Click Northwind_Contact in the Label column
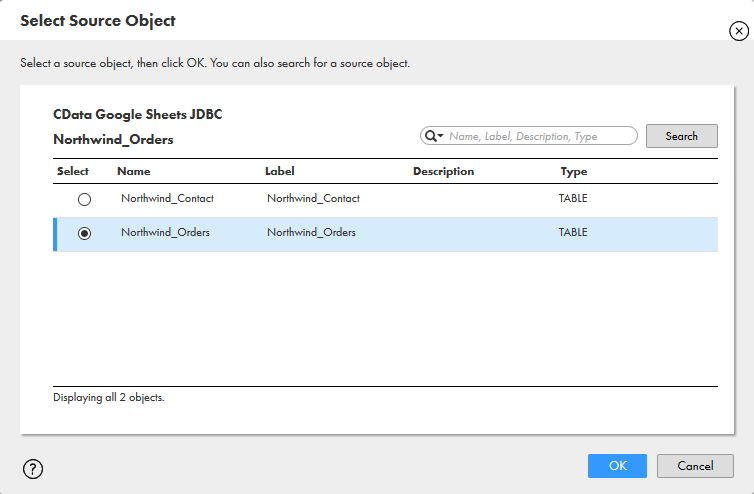 [x=313, y=198]
